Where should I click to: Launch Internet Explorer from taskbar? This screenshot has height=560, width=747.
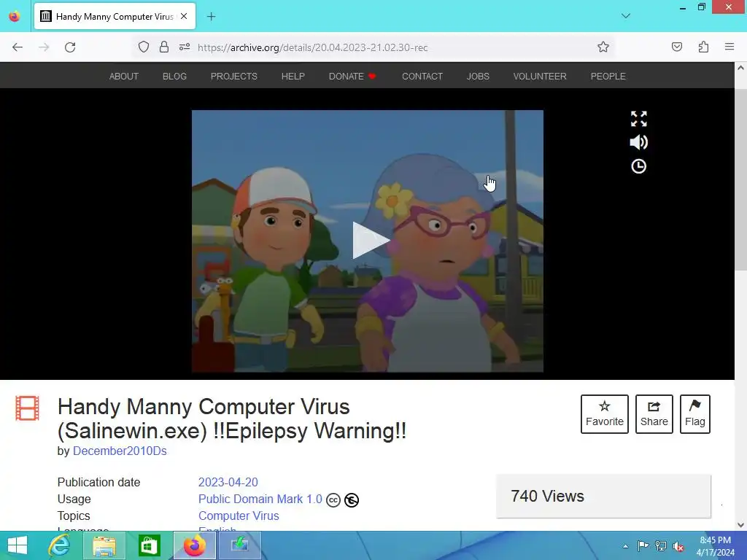(x=60, y=545)
